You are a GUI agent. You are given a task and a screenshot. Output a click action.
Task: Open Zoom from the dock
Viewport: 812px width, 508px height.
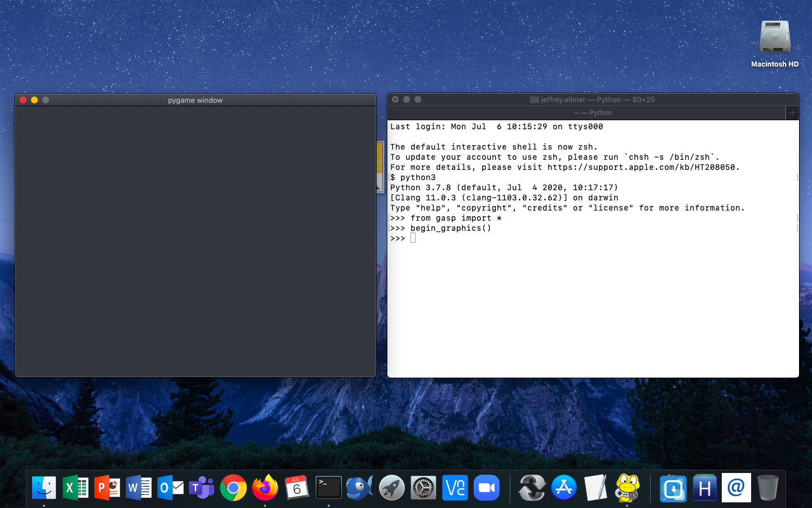click(486, 488)
